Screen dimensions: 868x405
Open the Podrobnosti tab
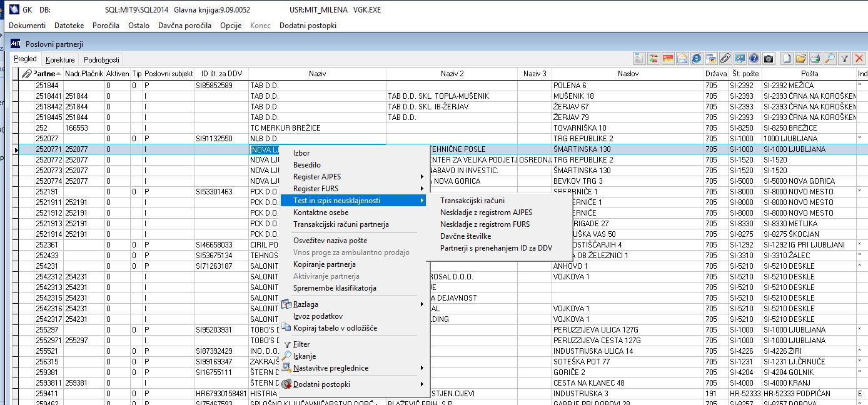click(101, 60)
